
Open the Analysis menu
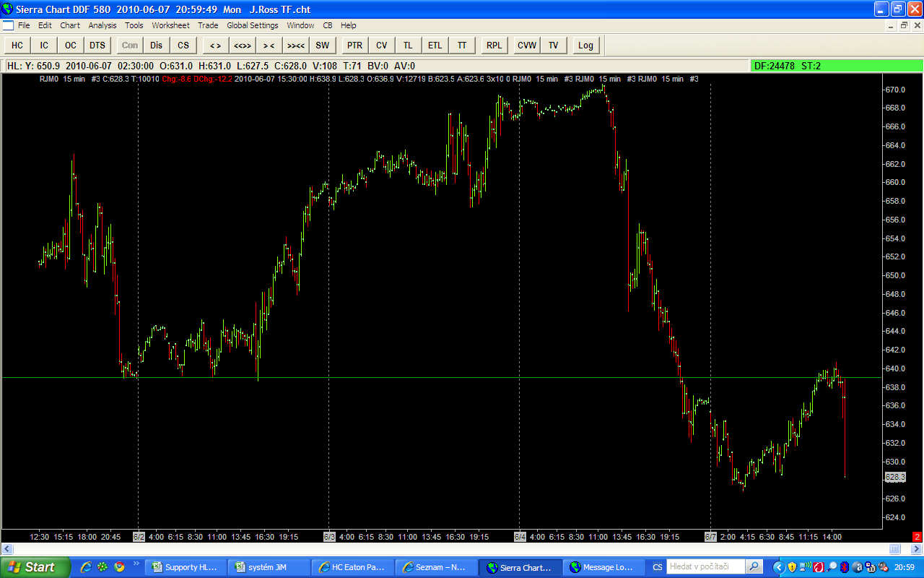(103, 25)
